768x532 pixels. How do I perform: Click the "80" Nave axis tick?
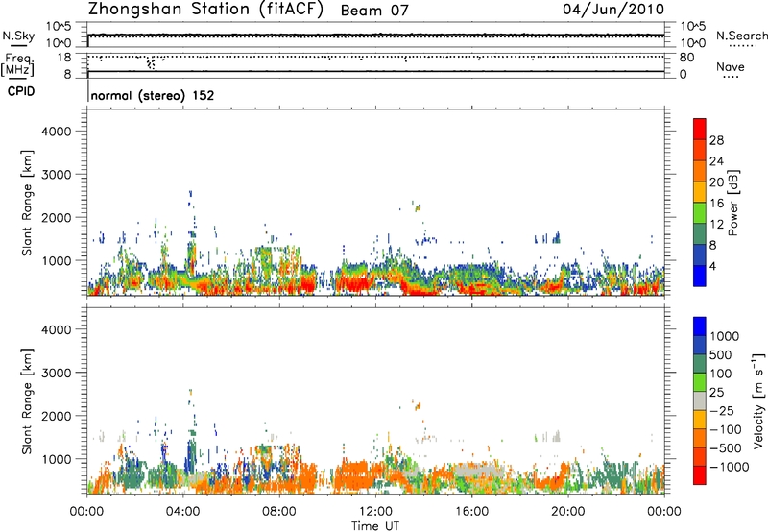coord(686,58)
